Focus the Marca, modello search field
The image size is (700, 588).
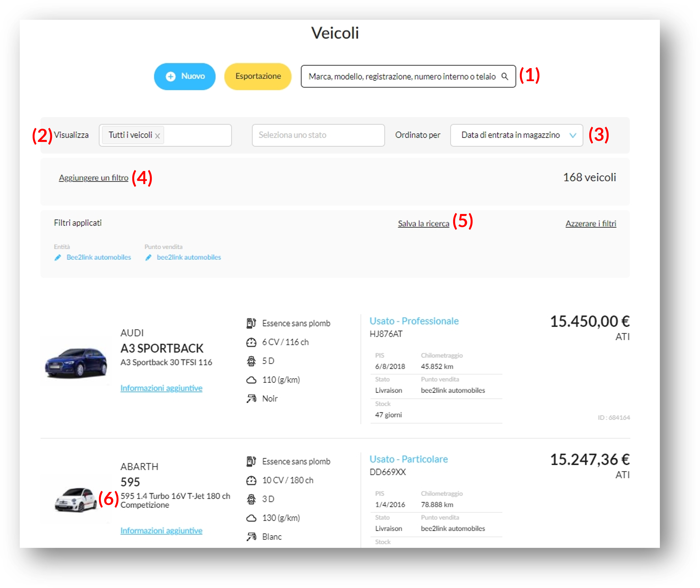(408, 76)
